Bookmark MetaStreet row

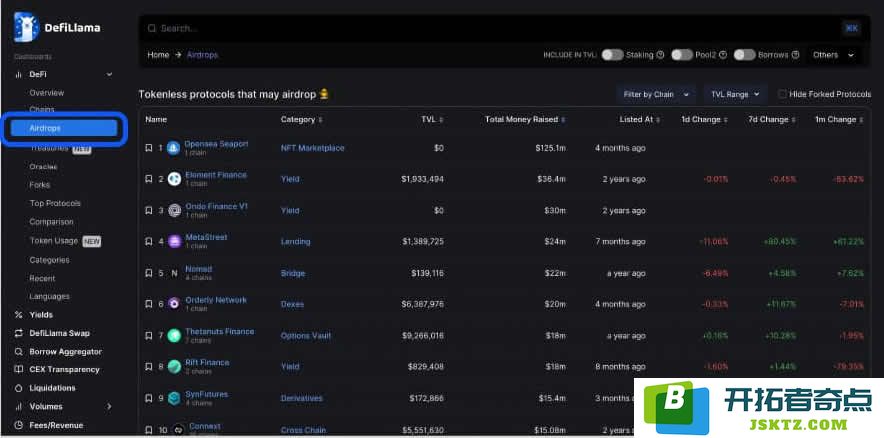pyautogui.click(x=149, y=241)
